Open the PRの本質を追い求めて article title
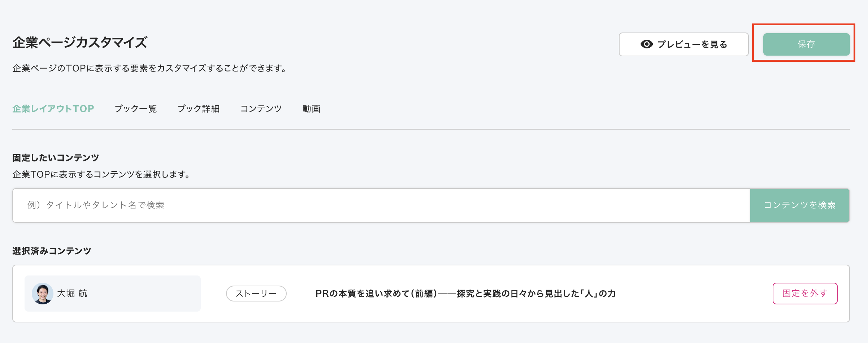This screenshot has width=868, height=343. tap(465, 293)
